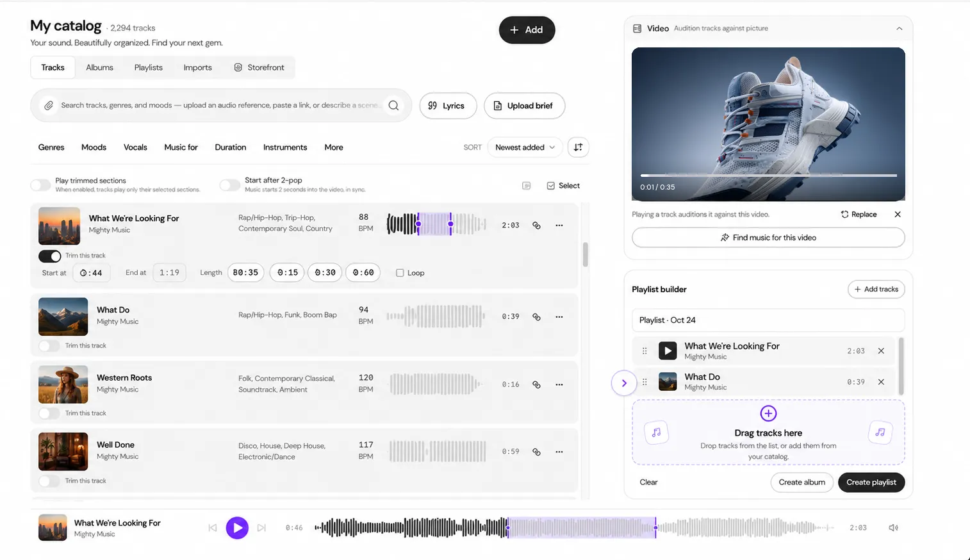Image resolution: width=970 pixels, height=560 pixels.
Task: Reverse sort order with the arrows icon
Action: coord(578,147)
